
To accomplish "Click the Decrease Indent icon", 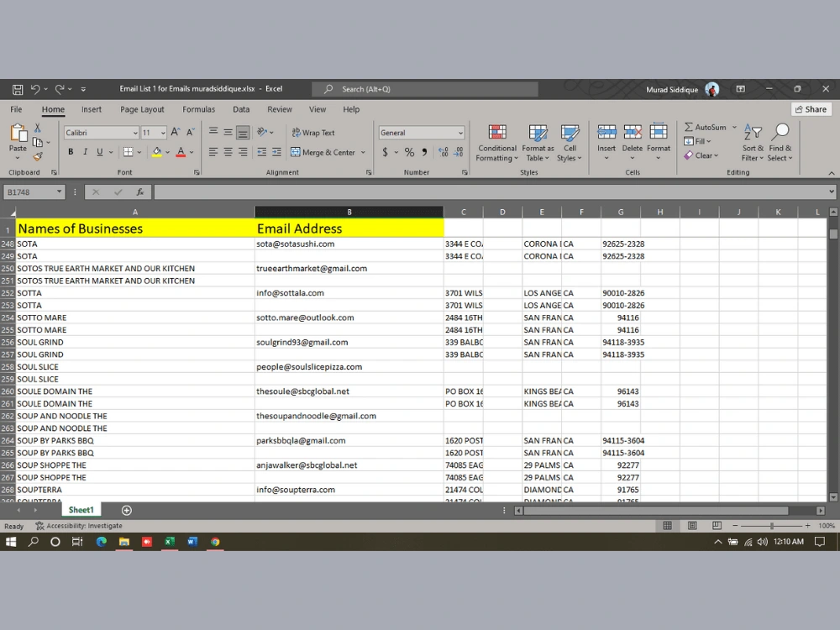I will tap(261, 153).
